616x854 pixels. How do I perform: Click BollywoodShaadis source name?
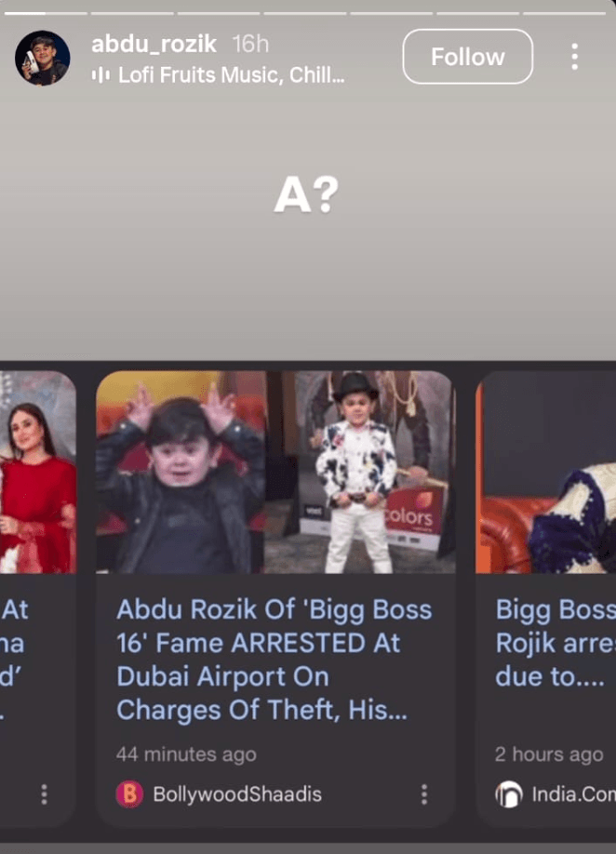237,794
